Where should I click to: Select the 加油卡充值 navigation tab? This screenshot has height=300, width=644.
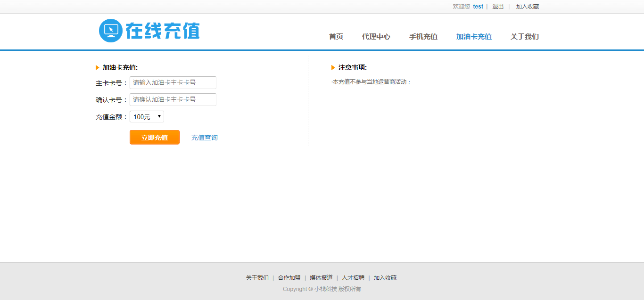click(x=474, y=37)
